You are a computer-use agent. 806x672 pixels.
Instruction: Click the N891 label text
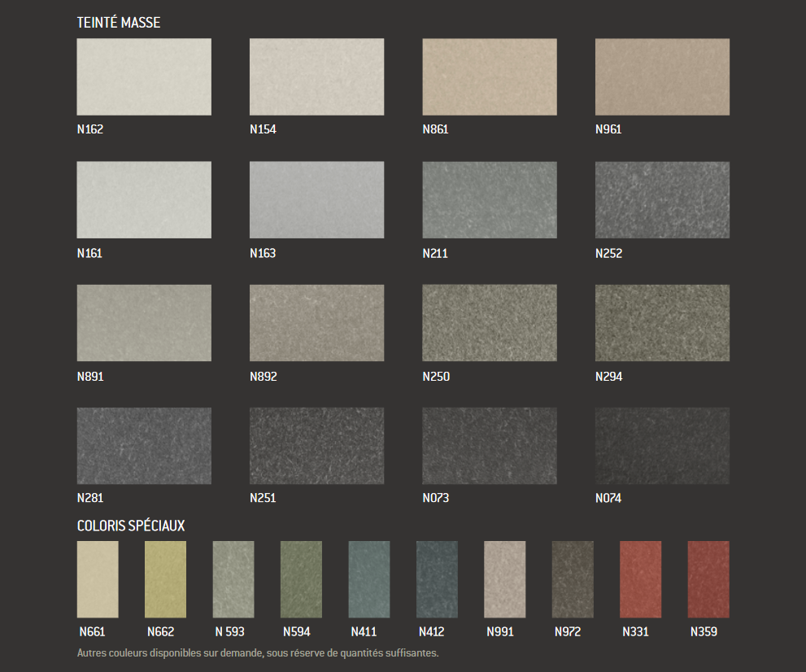point(90,377)
